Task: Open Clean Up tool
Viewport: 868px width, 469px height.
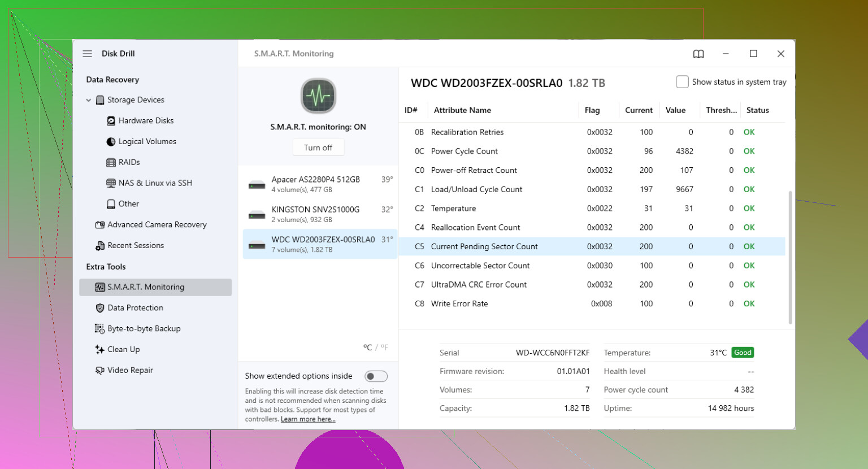Action: tap(123, 350)
